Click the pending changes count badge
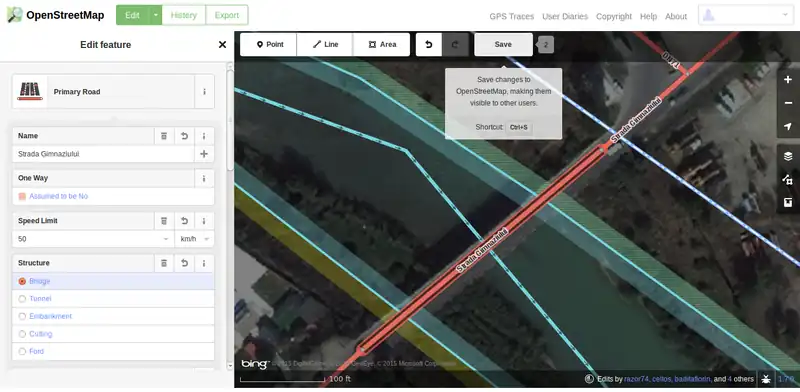This screenshot has height=392, width=800. coord(545,45)
